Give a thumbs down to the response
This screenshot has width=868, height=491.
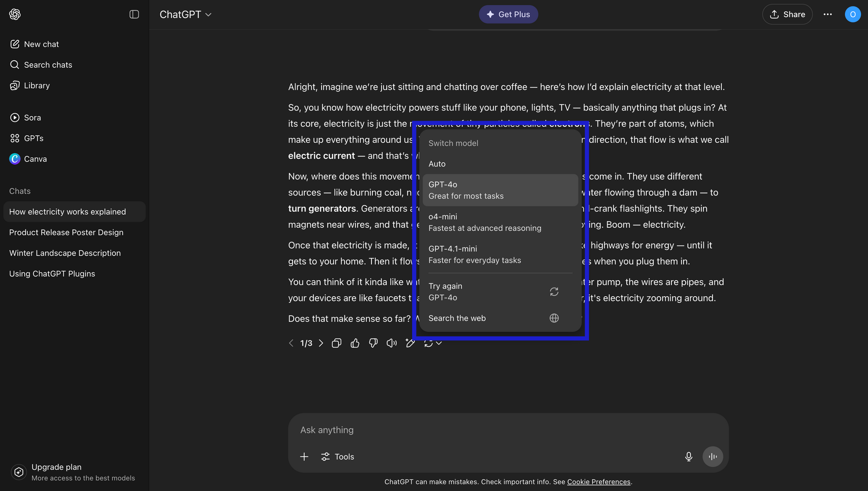(373, 343)
